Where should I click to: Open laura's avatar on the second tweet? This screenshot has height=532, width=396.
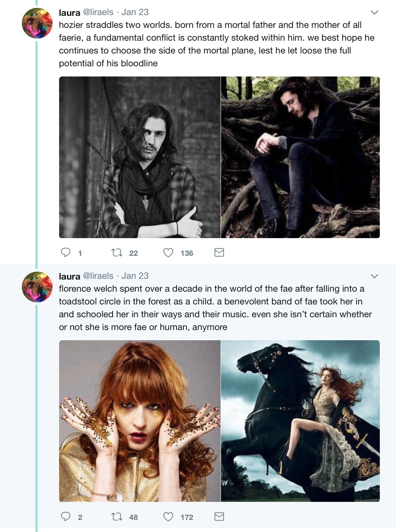tap(37, 287)
